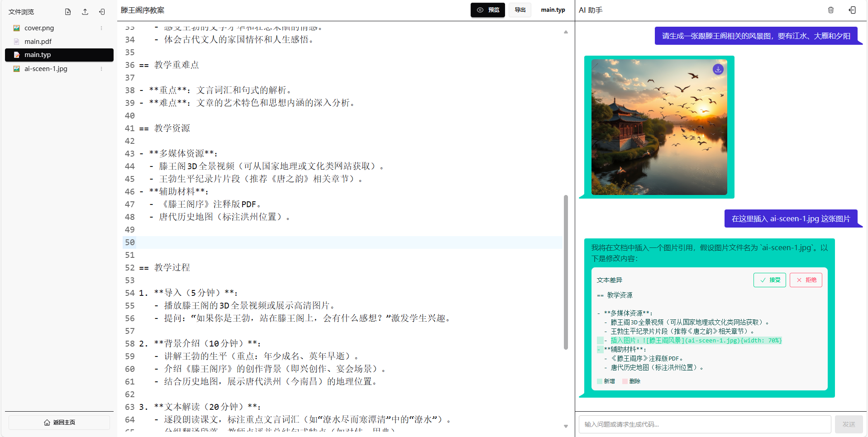The width and height of the screenshot is (868, 437).
Task: Click the scroll-up arrow above the editor
Action: point(565,32)
